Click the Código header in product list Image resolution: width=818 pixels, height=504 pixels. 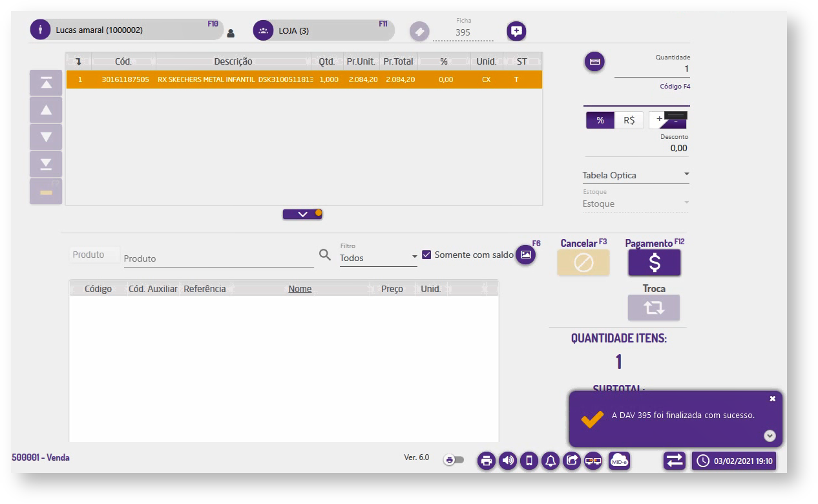pyautogui.click(x=98, y=289)
